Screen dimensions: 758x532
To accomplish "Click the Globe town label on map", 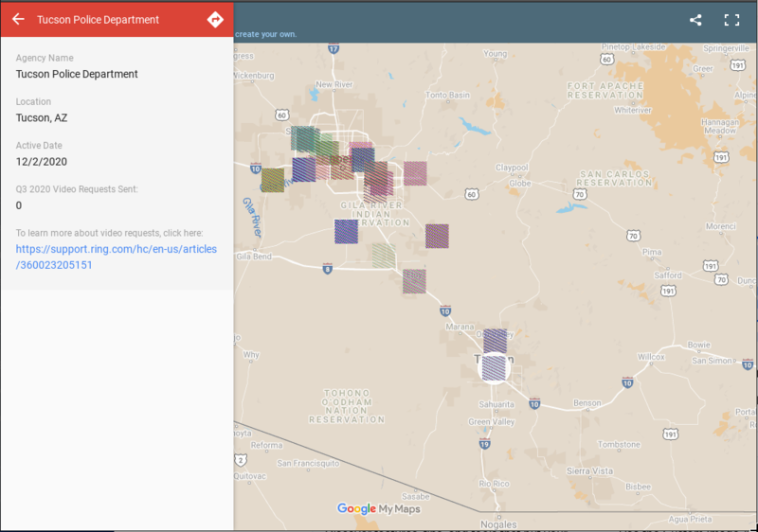I will (520, 184).
